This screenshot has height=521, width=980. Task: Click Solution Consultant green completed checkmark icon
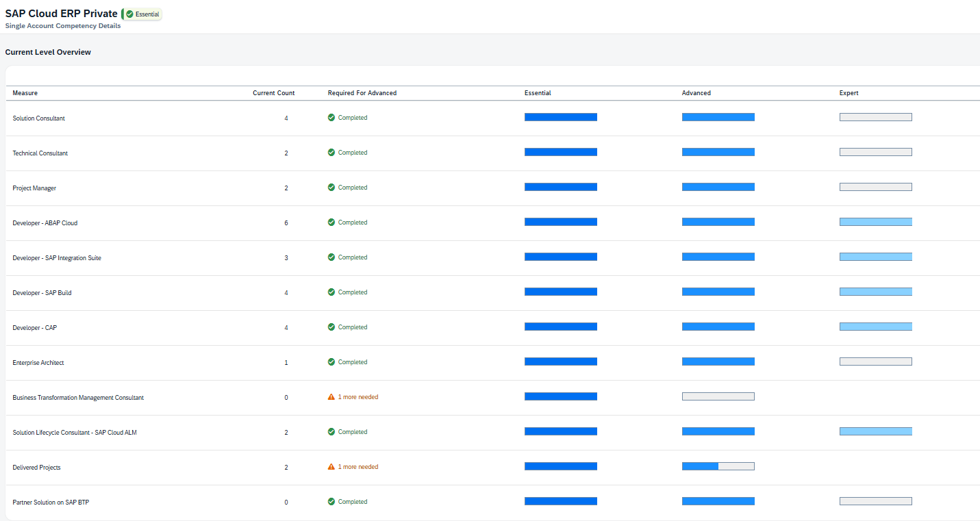point(331,118)
